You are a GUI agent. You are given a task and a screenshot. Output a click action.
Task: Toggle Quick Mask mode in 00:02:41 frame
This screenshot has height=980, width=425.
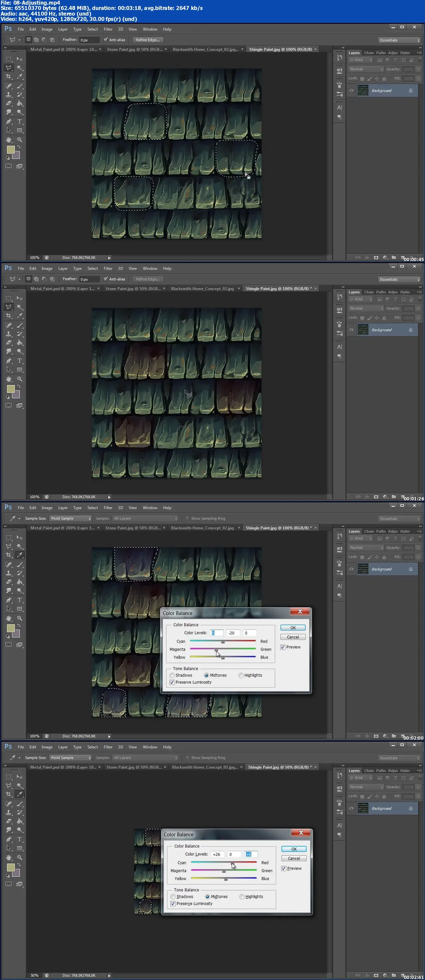(x=8, y=884)
